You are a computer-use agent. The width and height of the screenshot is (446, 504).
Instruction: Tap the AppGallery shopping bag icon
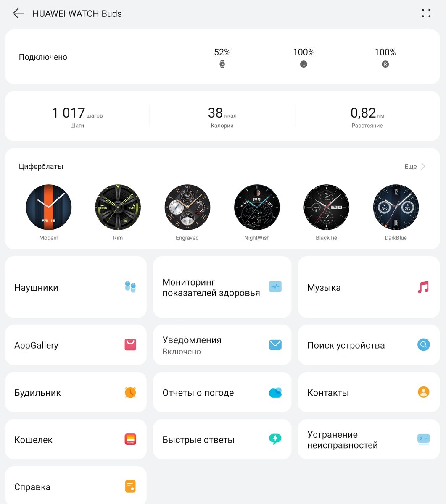[x=130, y=345]
